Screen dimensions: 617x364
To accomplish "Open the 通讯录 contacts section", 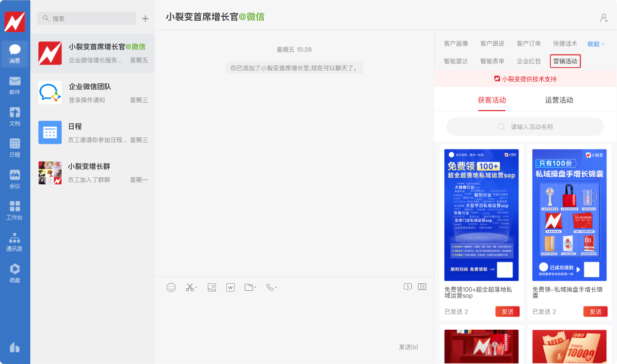I will [x=15, y=242].
